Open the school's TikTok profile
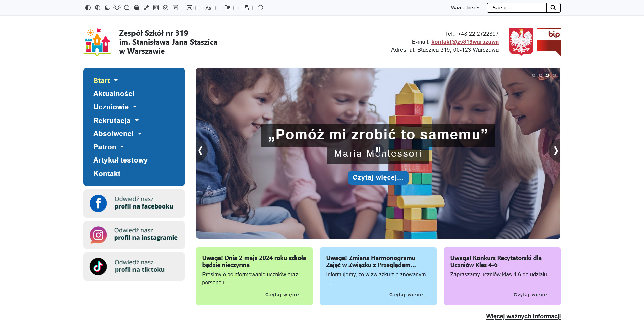Screen dimensions: 644x324 pos(134,266)
